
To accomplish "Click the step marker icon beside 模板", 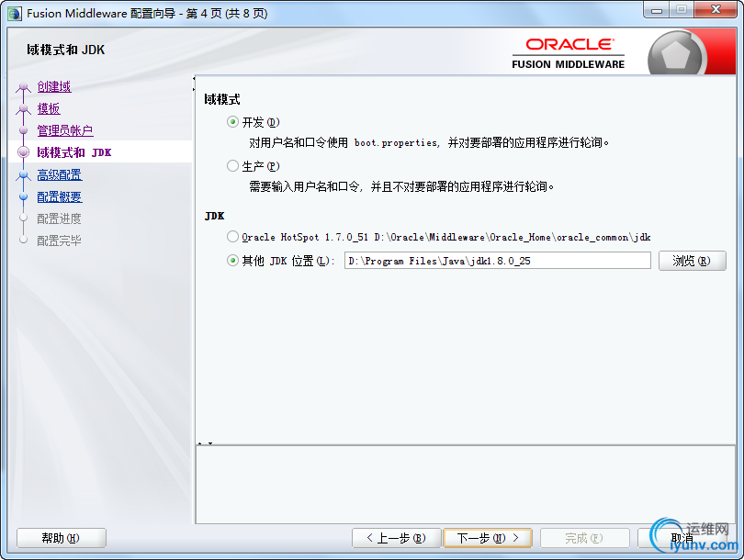I will click(x=23, y=109).
